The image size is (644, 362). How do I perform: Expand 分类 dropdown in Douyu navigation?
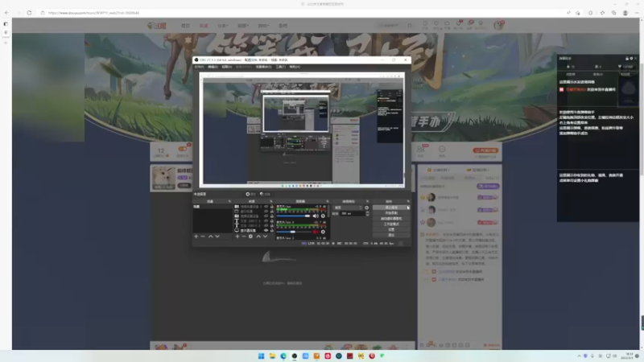click(223, 26)
